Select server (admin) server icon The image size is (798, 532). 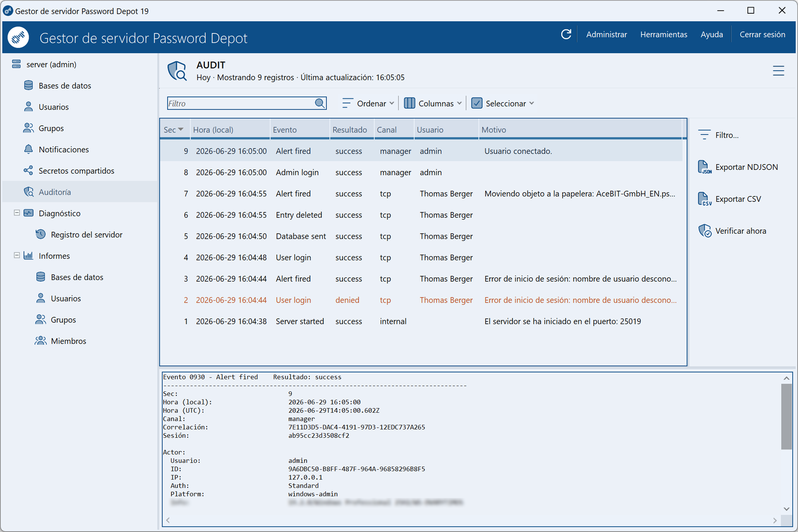[16, 64]
